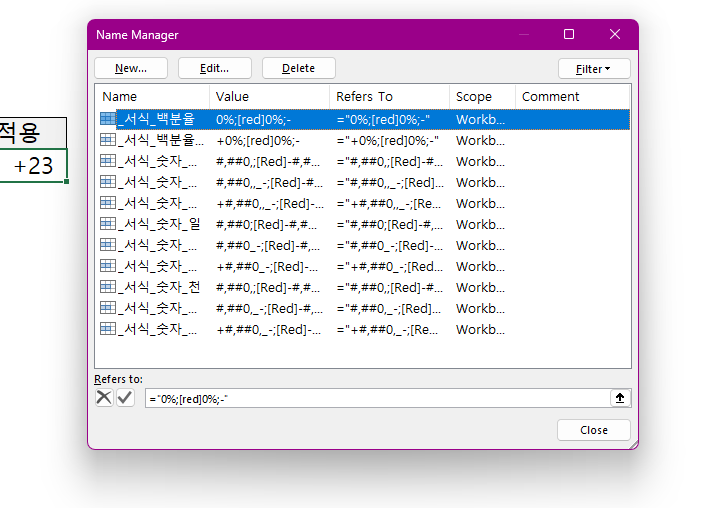The height and width of the screenshot is (508, 710).
Task: Confirm the Refers to edit with checkmark icon
Action: (x=125, y=398)
